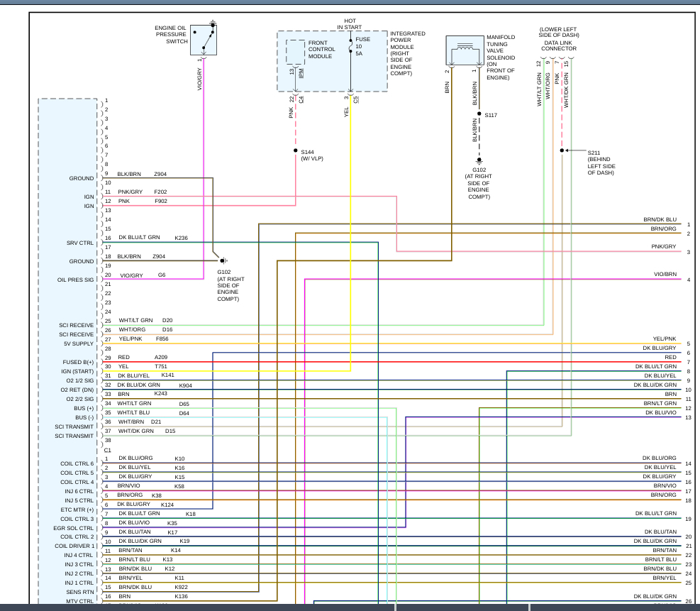Select the OIL PRES SIG pin label
The image size is (700, 611).
click(75, 280)
